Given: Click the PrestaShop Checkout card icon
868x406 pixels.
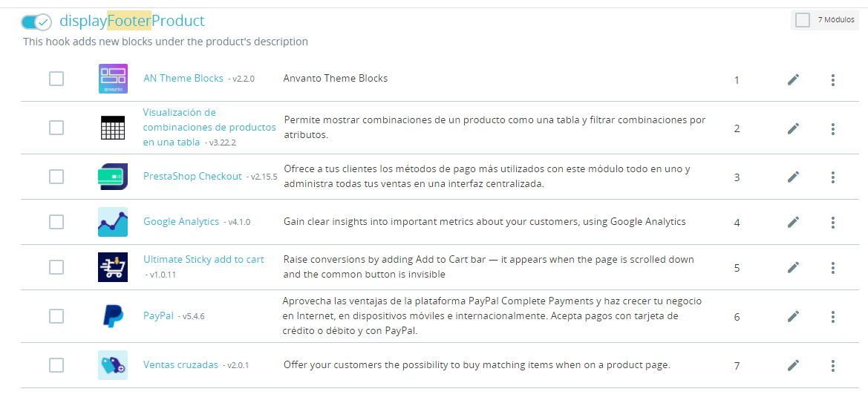Looking at the screenshot, I should 113,177.
